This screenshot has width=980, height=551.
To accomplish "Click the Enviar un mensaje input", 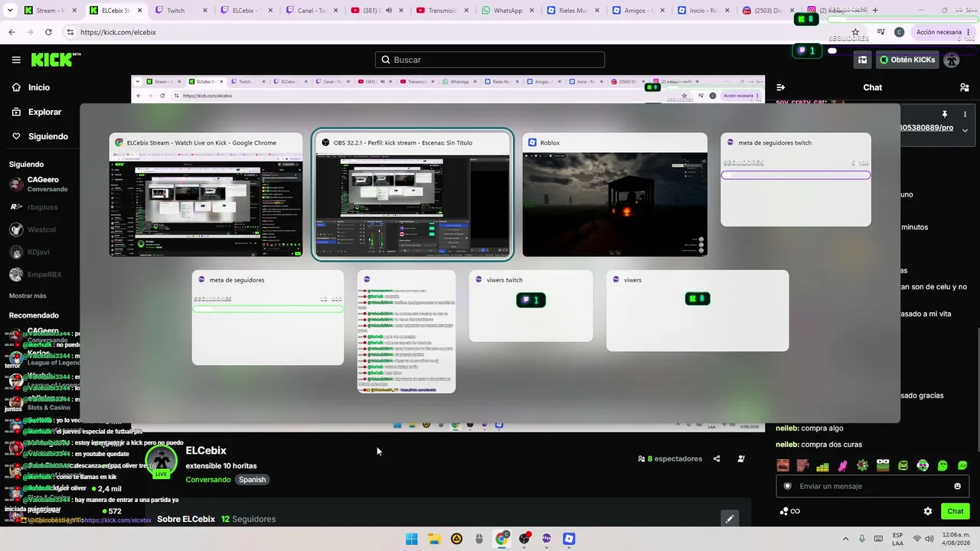I will click(872, 486).
